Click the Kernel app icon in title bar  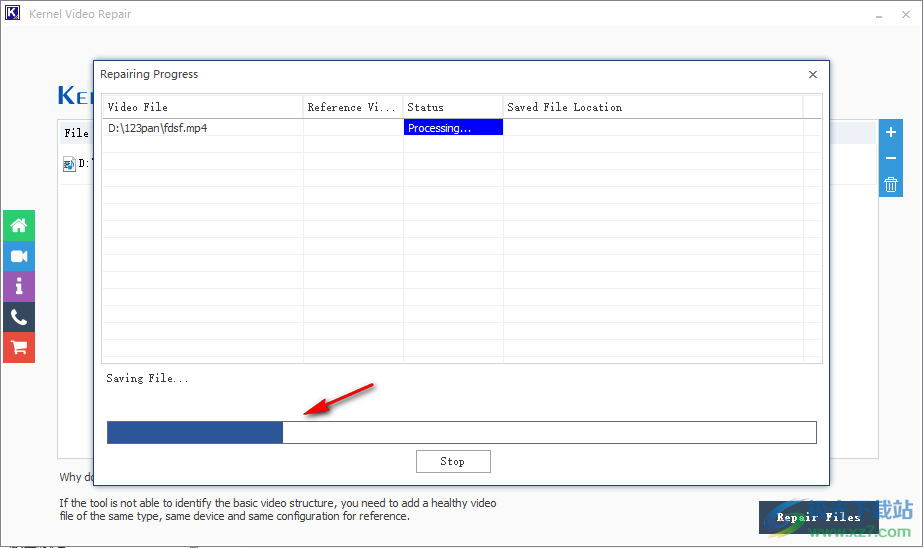point(14,14)
